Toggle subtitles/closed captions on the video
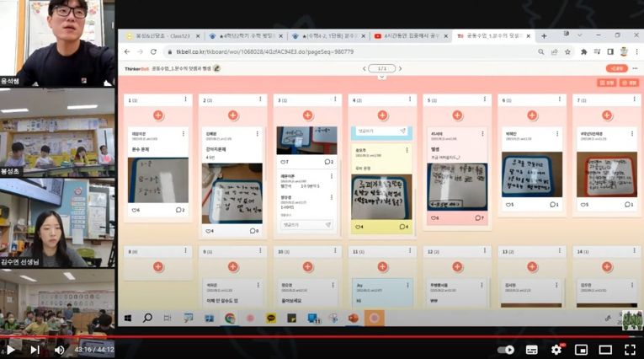Screen dimensions: 644x359 tap(532, 349)
